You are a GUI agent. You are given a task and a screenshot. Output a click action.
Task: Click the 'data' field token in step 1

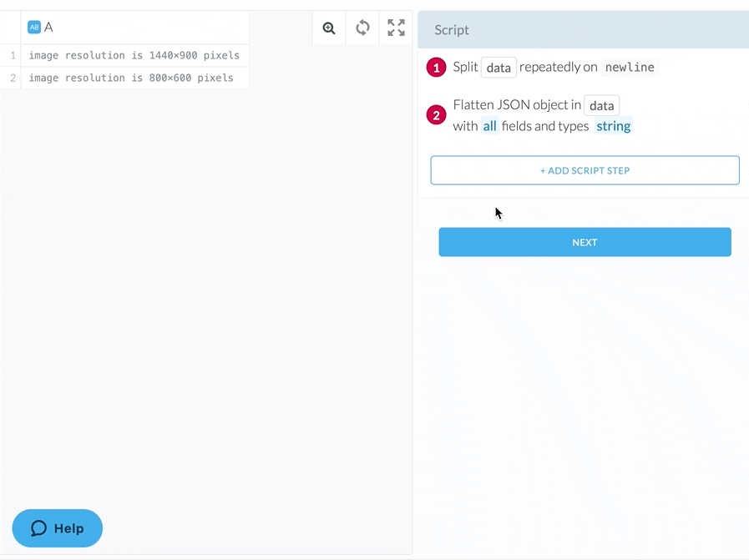[498, 68]
